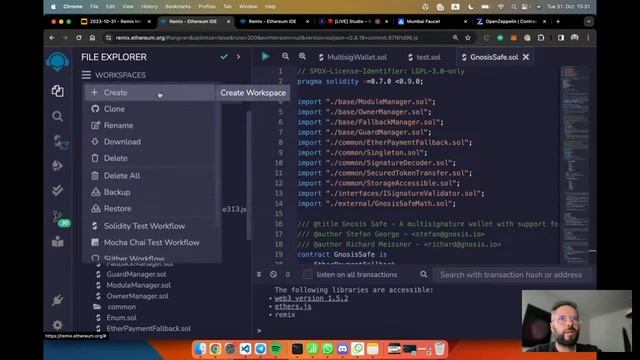Select Restore in workspaces menu
Viewport: 640px width, 360px height.
pos(149,209)
